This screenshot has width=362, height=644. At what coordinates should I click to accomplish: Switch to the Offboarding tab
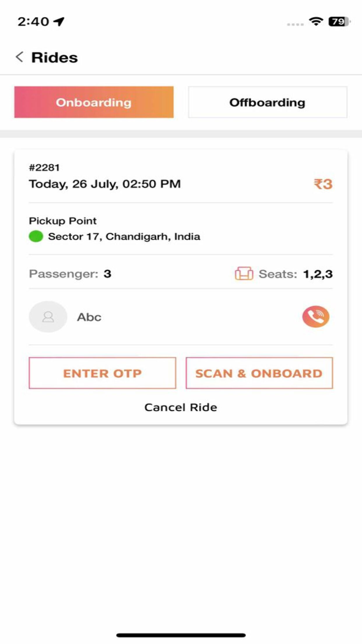267,102
